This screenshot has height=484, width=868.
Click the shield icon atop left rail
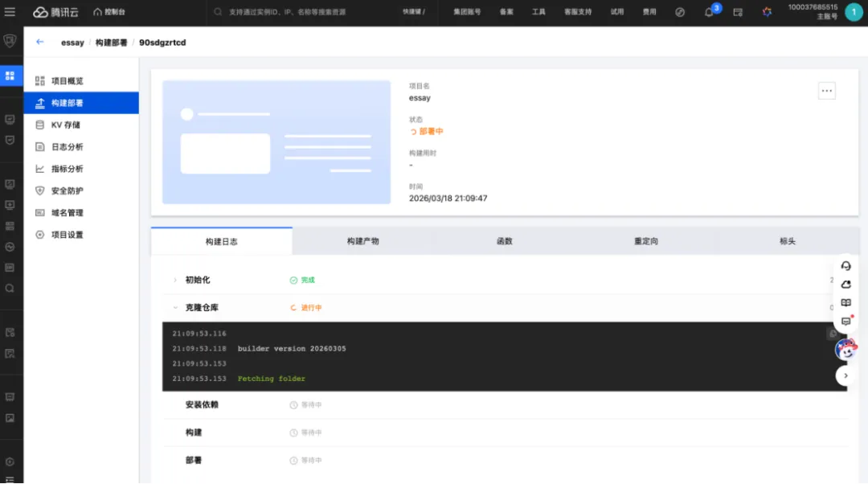coord(10,41)
